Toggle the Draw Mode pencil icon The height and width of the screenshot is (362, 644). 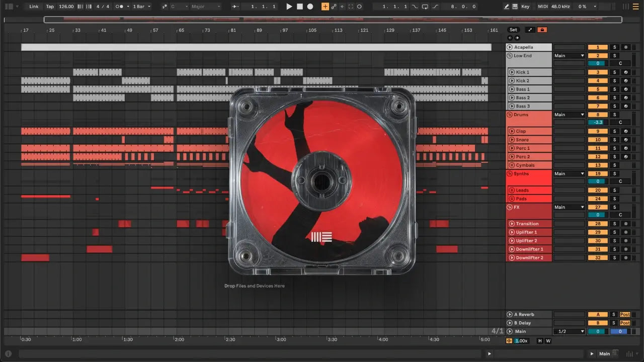pos(507,7)
